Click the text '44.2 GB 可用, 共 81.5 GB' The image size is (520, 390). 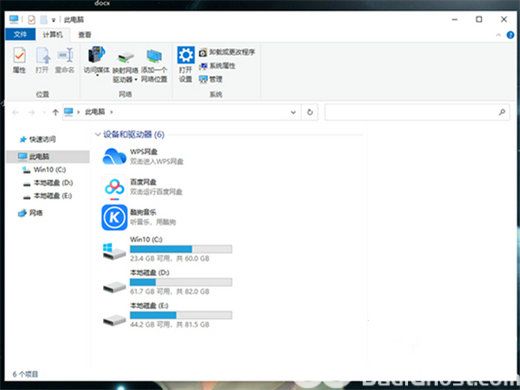[x=170, y=325]
